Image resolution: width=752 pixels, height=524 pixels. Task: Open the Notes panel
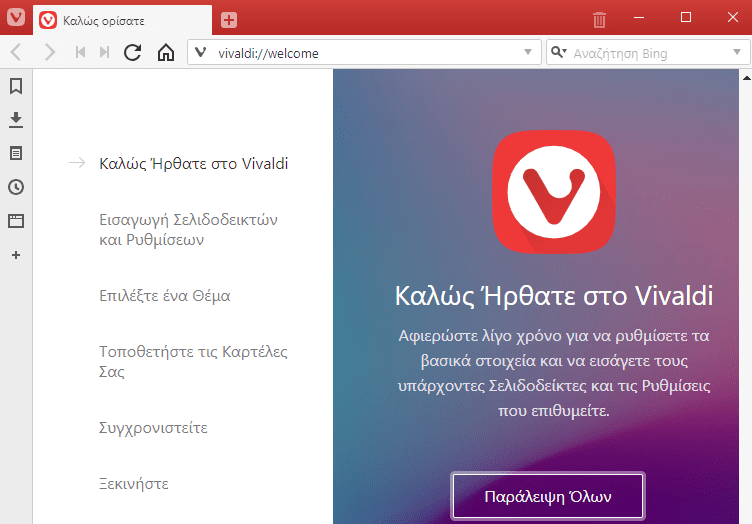[x=16, y=153]
